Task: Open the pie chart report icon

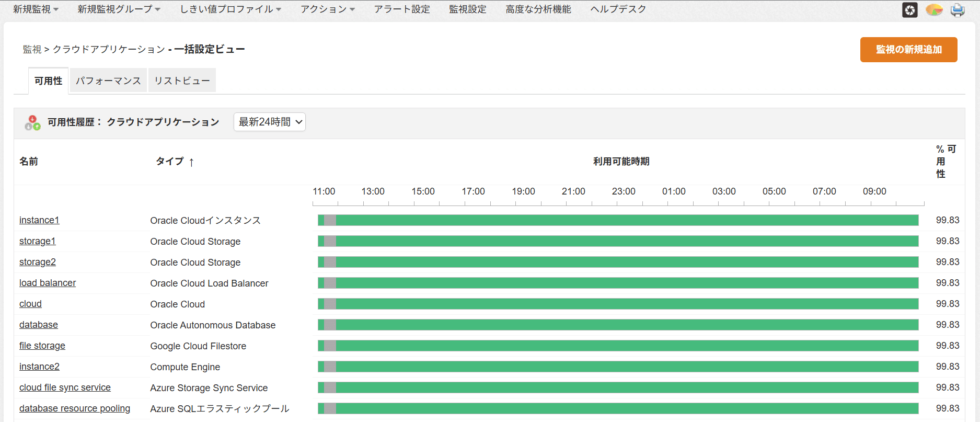Action: [934, 10]
